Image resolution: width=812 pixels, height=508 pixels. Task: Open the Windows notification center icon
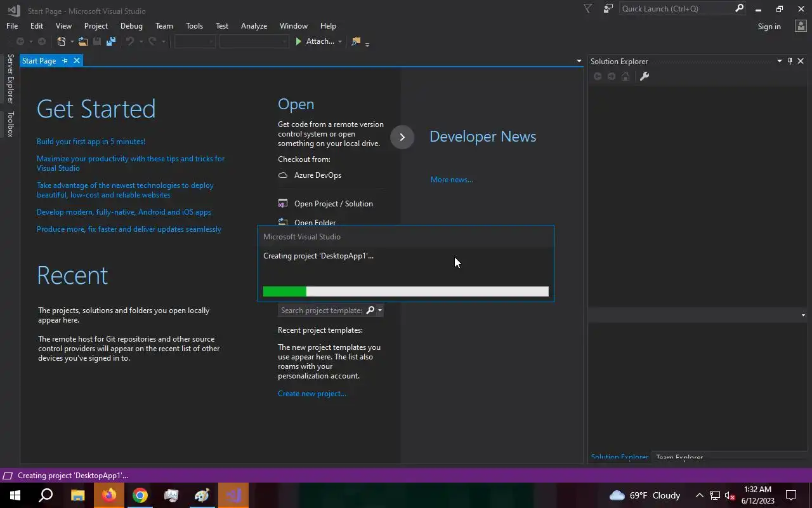(x=791, y=495)
